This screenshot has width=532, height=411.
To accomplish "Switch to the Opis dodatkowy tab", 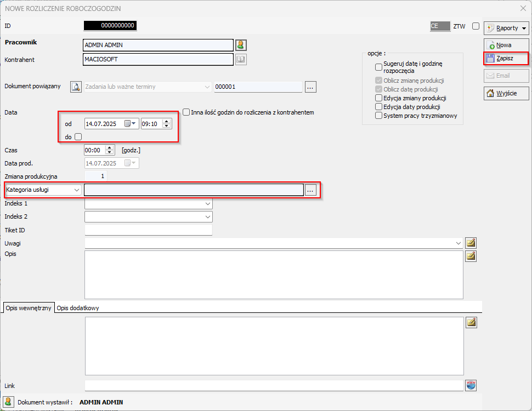I will click(x=78, y=308).
